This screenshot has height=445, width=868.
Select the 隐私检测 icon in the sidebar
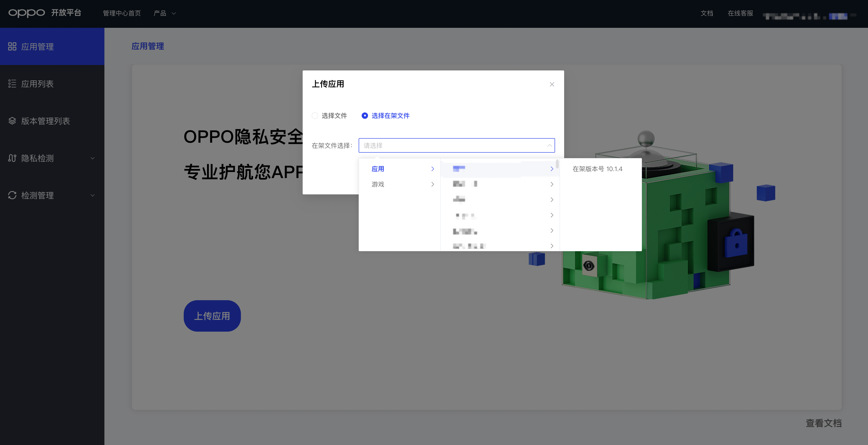[x=12, y=158]
